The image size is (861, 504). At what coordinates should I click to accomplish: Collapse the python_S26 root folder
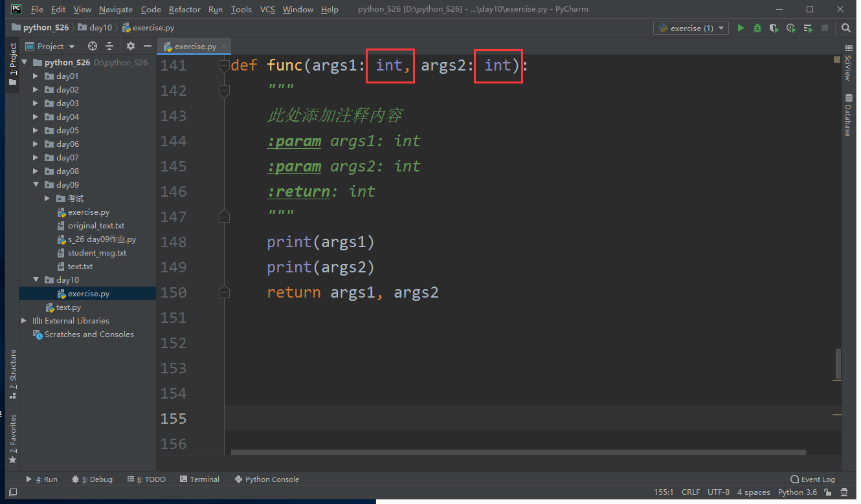pos(25,63)
